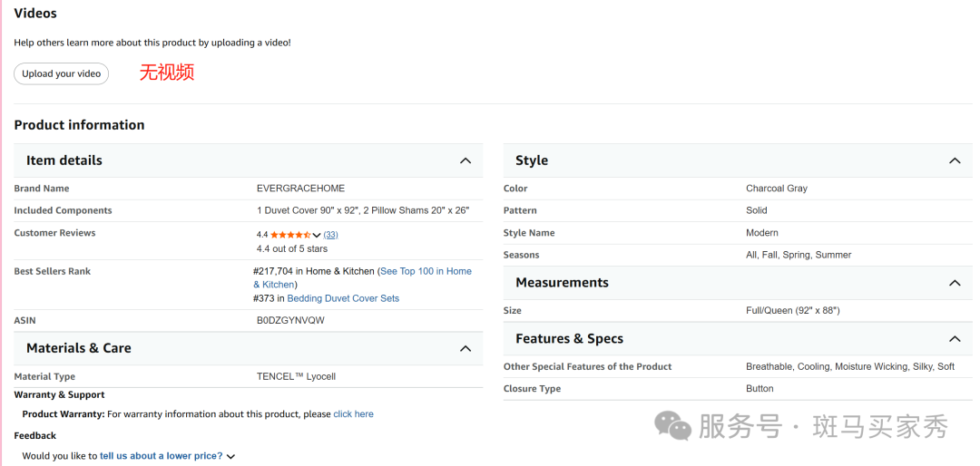
Task: Click the orange star rating icons
Action: coord(290,235)
